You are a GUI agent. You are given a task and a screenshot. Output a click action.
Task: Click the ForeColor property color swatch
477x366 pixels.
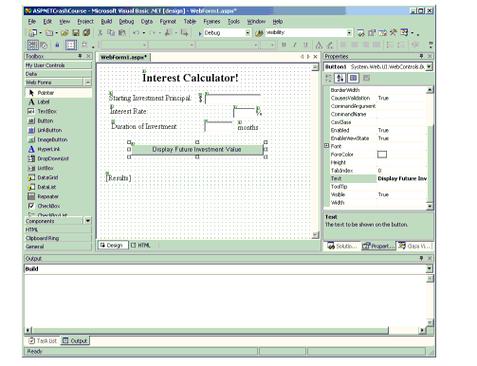(x=382, y=154)
